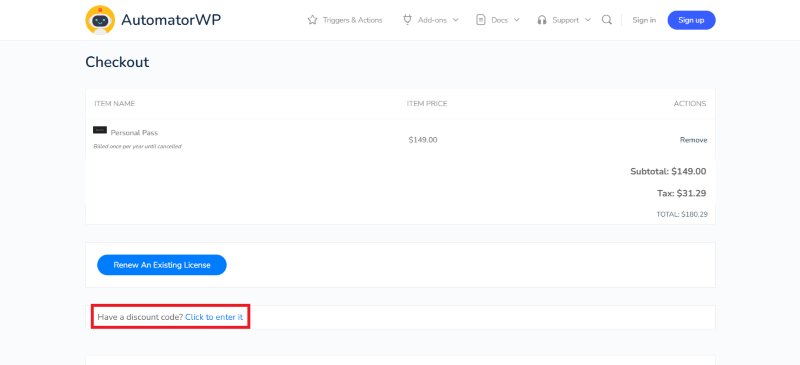This screenshot has width=800, height=365.
Task: Click the Sign up button
Action: click(691, 20)
